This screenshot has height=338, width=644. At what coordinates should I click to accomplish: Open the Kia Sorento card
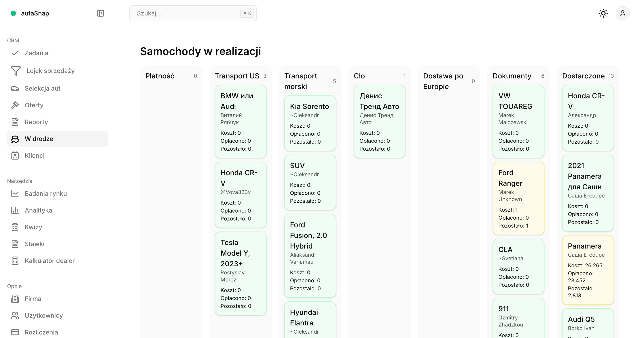310,123
